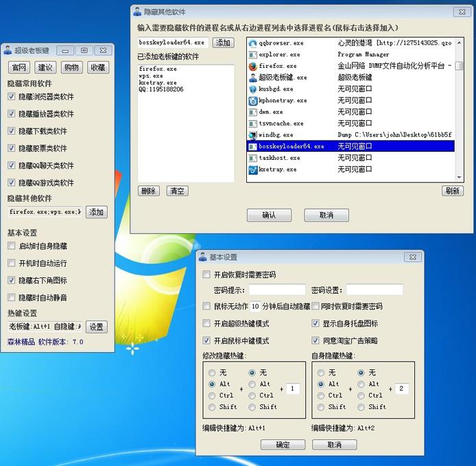This screenshot has width=476, height=466.
Task: Click 取消 in 隐藏其他软件 window
Action: (326, 215)
